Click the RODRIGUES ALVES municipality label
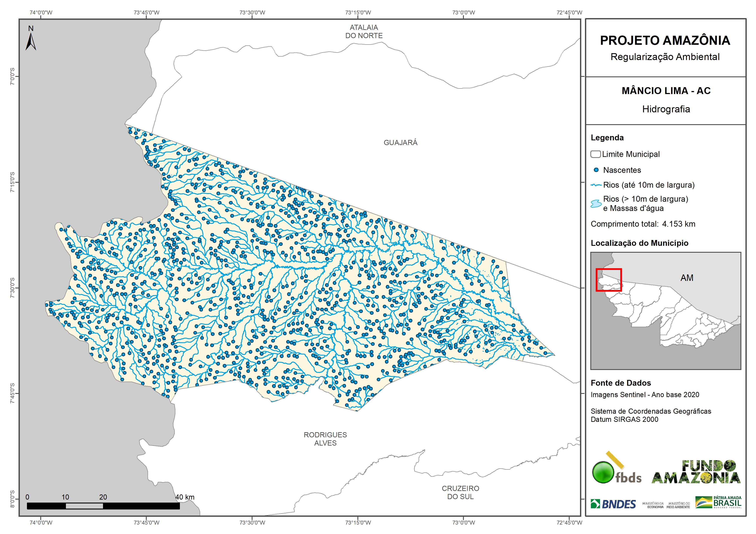The height and width of the screenshot is (534, 756). pos(325,439)
